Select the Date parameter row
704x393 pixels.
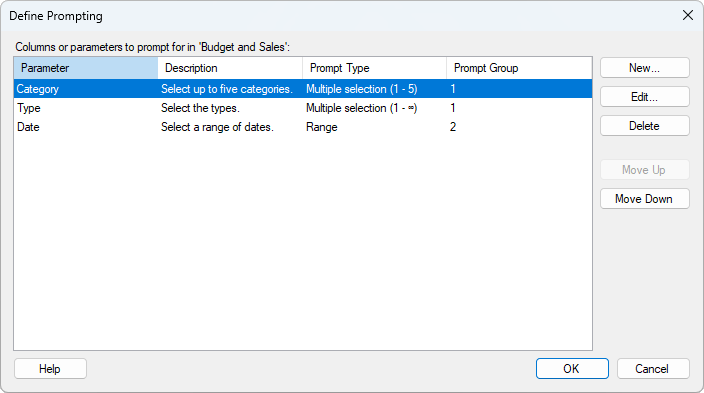pos(303,127)
